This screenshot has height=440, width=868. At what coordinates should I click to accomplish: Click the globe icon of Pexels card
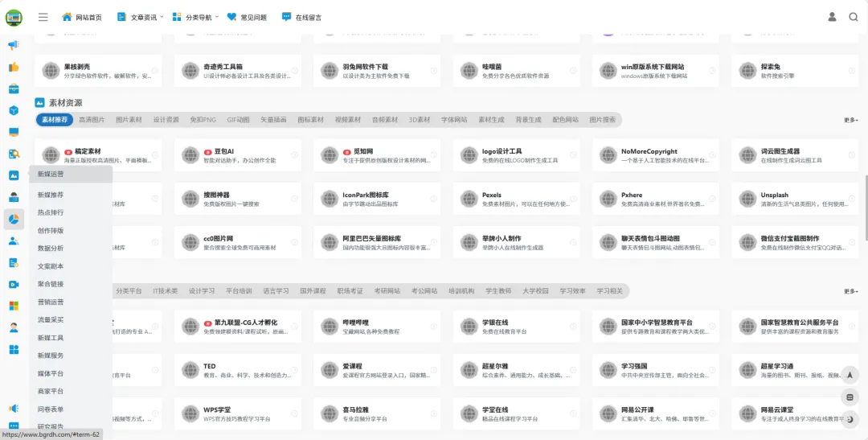[x=469, y=199]
